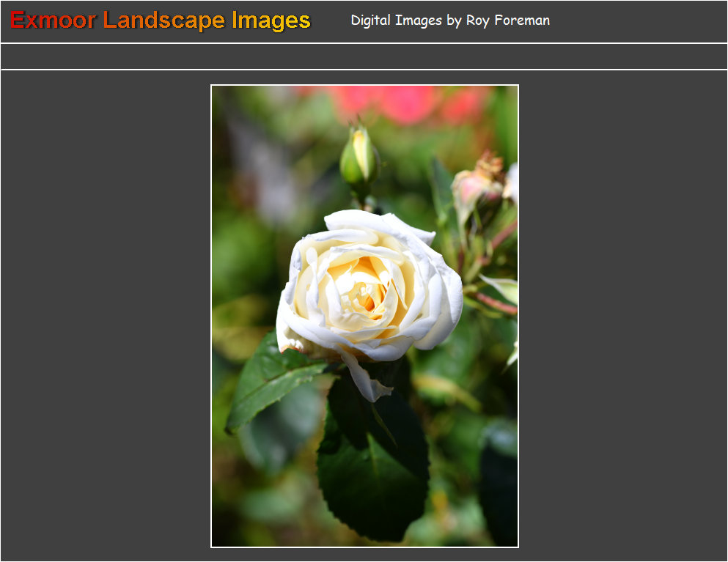The image size is (728, 562).
Task: Select the "Digital Images by Roy Foreman" text
Action: coord(449,21)
